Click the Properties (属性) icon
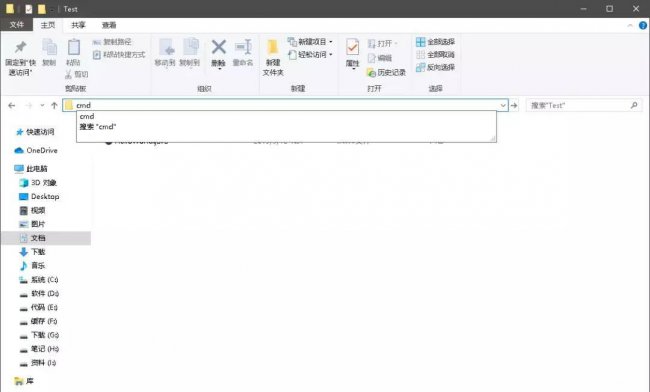The width and height of the screenshot is (650, 392). (352, 47)
